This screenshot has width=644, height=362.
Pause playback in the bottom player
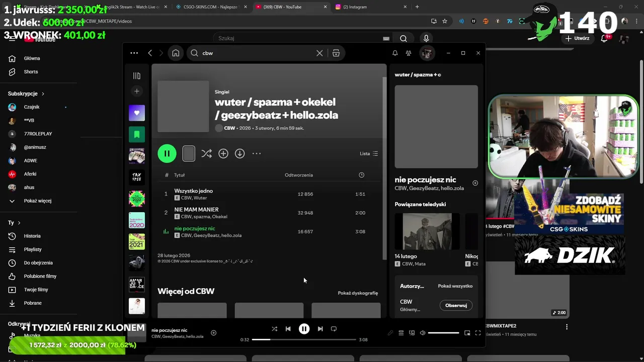point(304,329)
